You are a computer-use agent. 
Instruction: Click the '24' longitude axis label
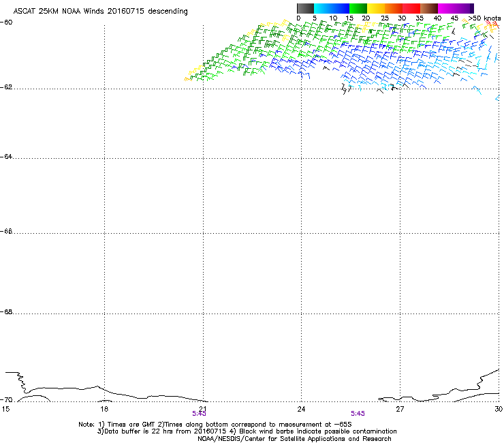click(301, 409)
